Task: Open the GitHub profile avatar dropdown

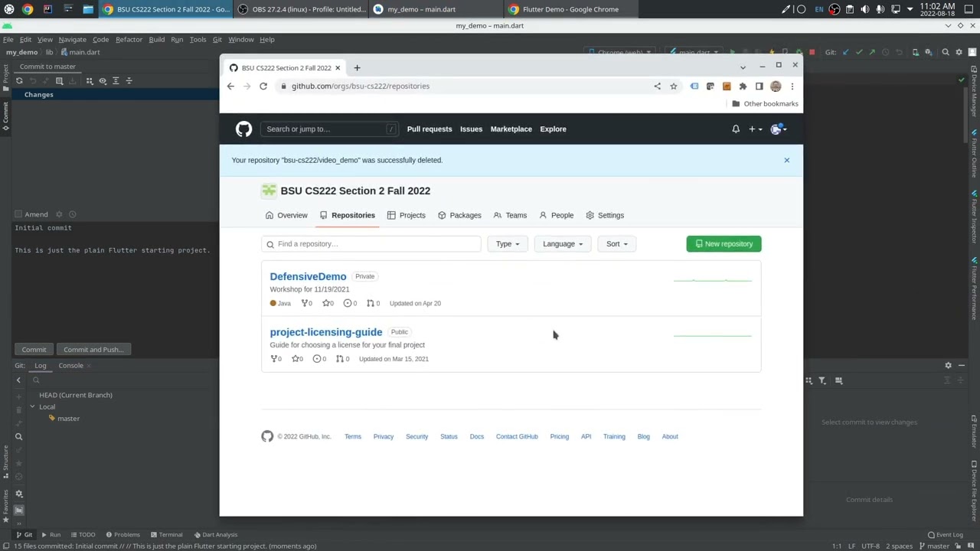Action: tap(778, 129)
